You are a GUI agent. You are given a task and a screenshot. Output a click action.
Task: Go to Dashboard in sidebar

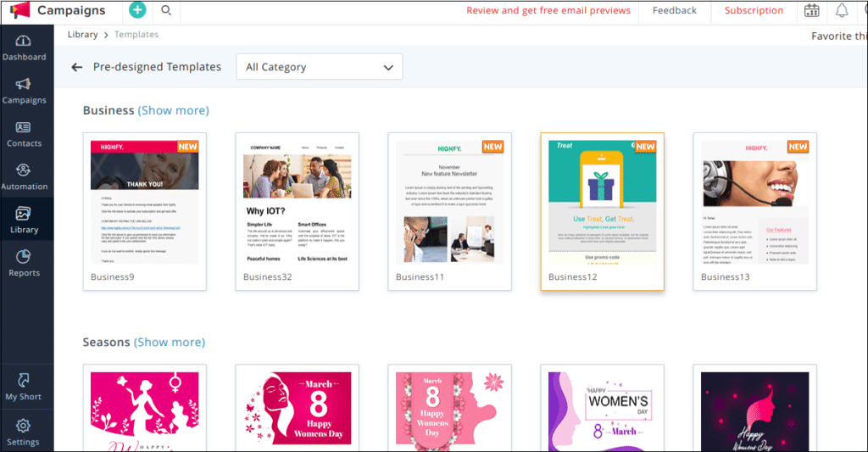(25, 48)
